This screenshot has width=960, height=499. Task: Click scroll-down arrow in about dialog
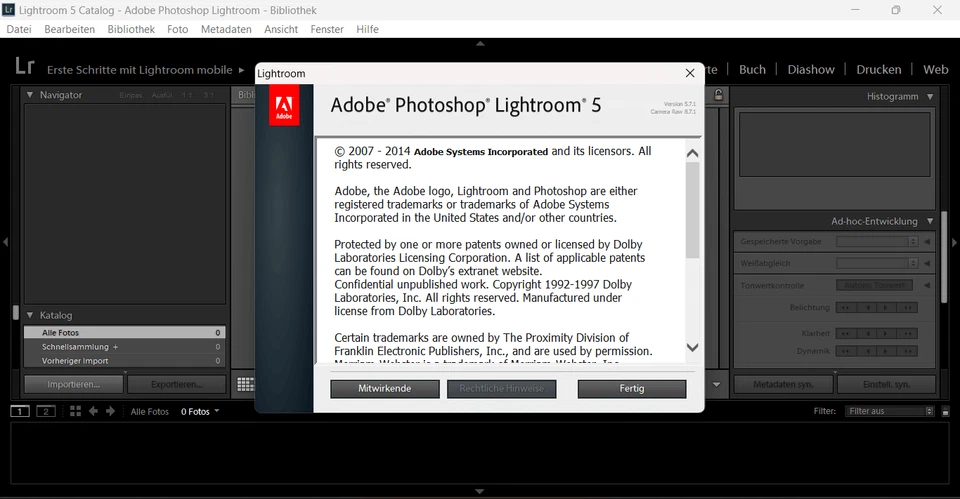tap(692, 347)
